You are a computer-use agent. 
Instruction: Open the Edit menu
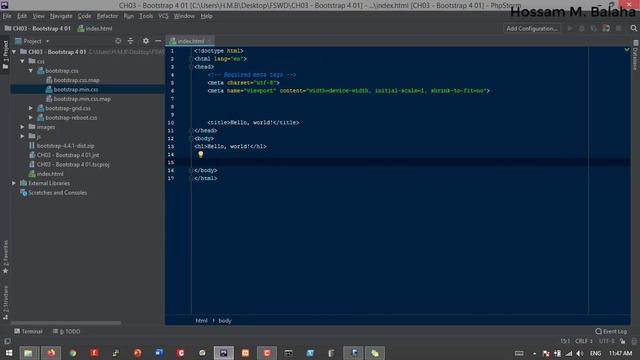[22, 16]
